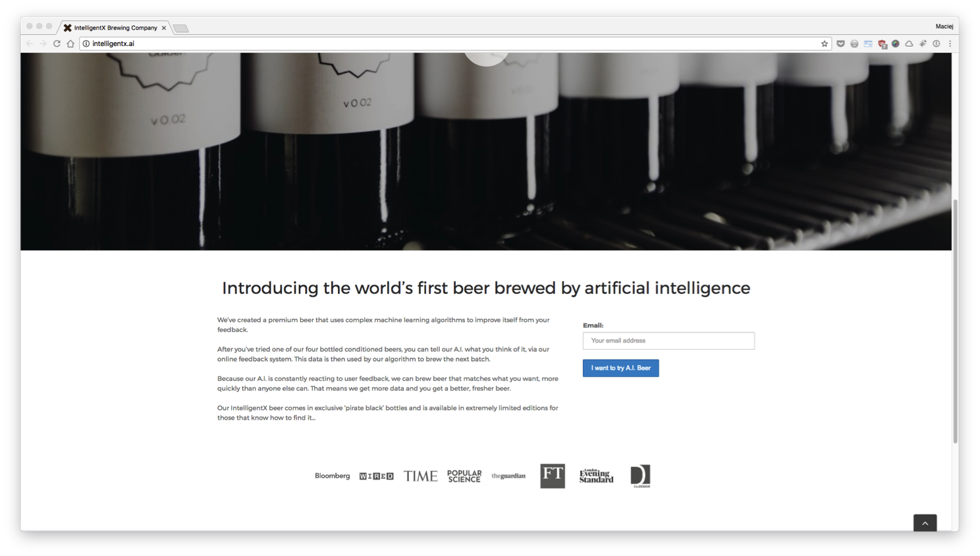View site information icon in address bar

point(86,43)
